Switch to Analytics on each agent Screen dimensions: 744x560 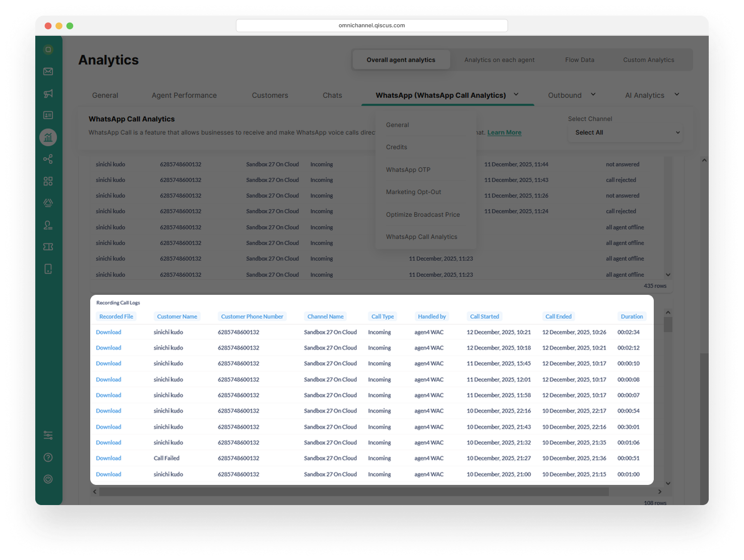[x=500, y=60]
